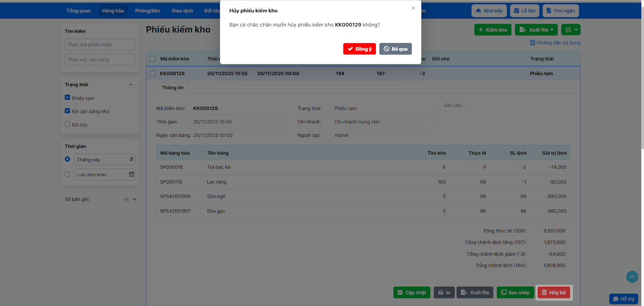Confirm cancellation with the Đồng ý button
Screen dimensions: 644x306
pos(359,49)
